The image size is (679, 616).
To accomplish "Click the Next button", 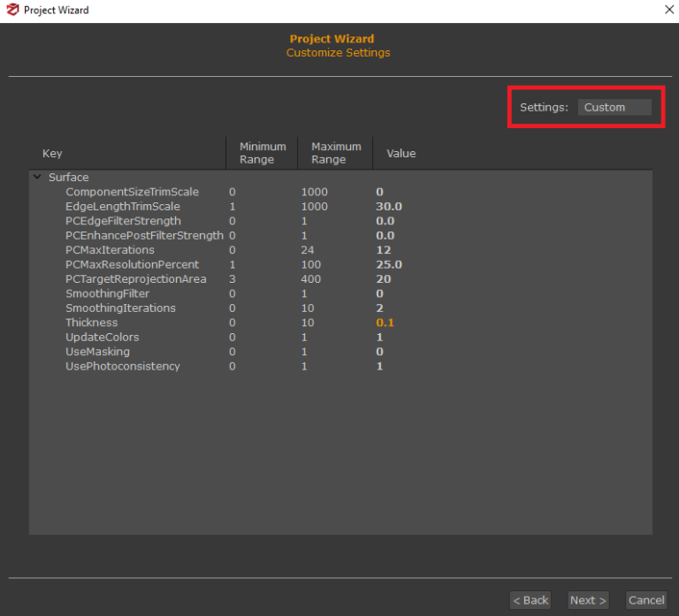I will pyautogui.click(x=588, y=600).
